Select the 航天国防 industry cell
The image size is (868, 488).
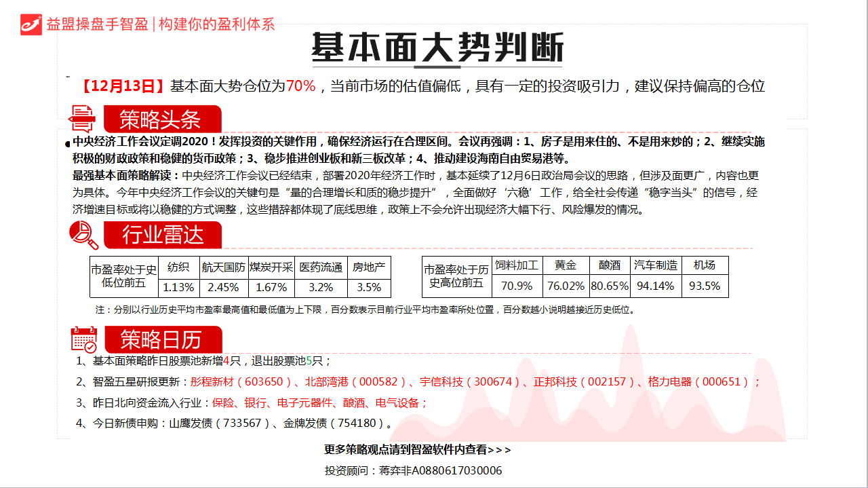coord(224,267)
